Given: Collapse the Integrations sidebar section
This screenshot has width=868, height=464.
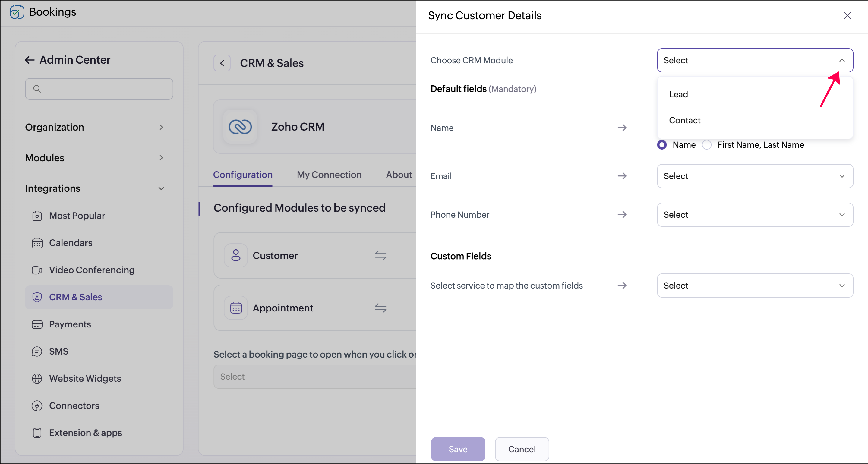Looking at the screenshot, I should pos(161,188).
